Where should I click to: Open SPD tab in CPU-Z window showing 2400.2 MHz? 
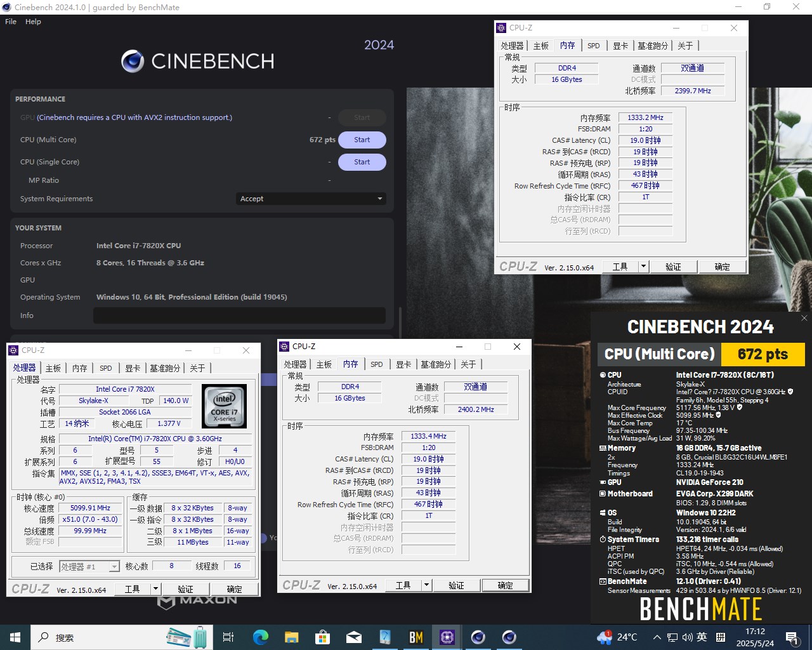(377, 364)
